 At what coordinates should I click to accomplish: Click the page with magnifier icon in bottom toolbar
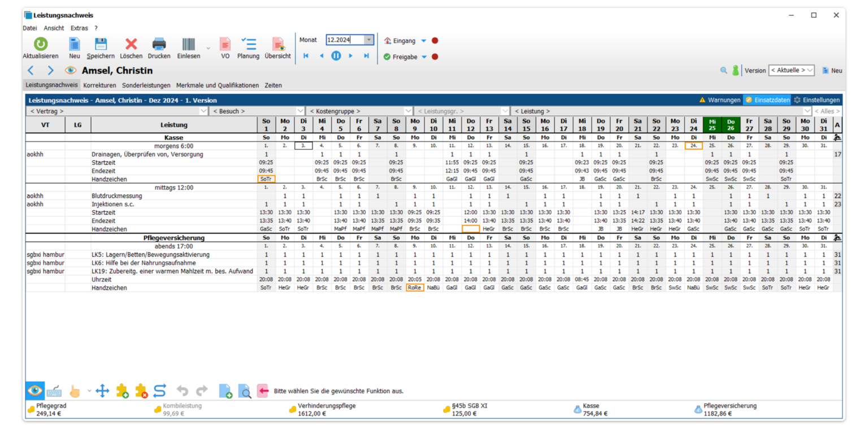pyautogui.click(x=244, y=391)
